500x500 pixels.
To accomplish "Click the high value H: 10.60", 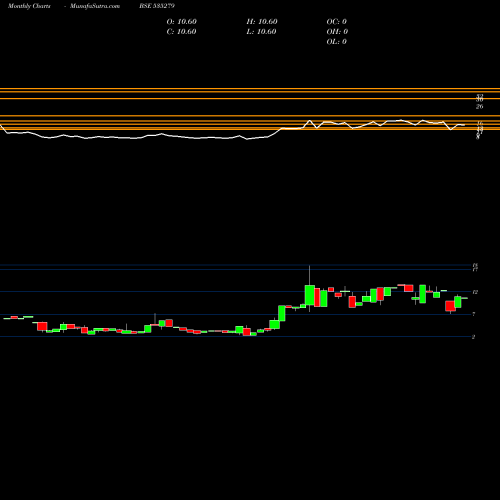I will (x=262, y=22).
